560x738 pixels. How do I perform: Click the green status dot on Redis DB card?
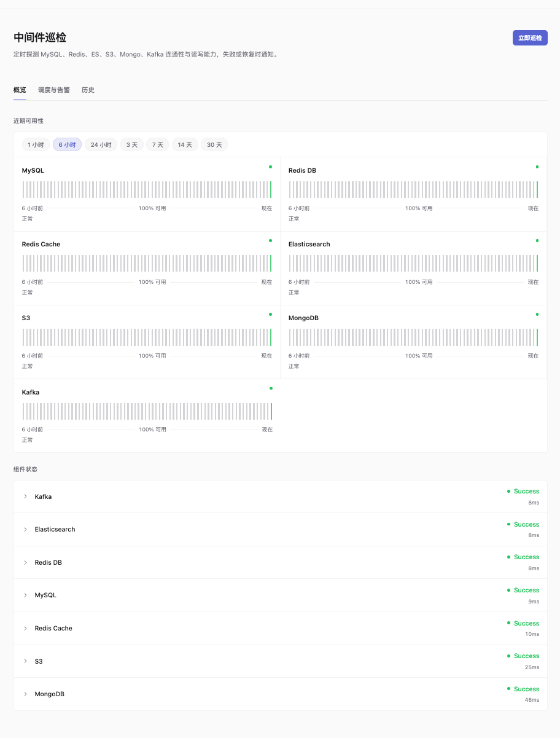tap(537, 167)
